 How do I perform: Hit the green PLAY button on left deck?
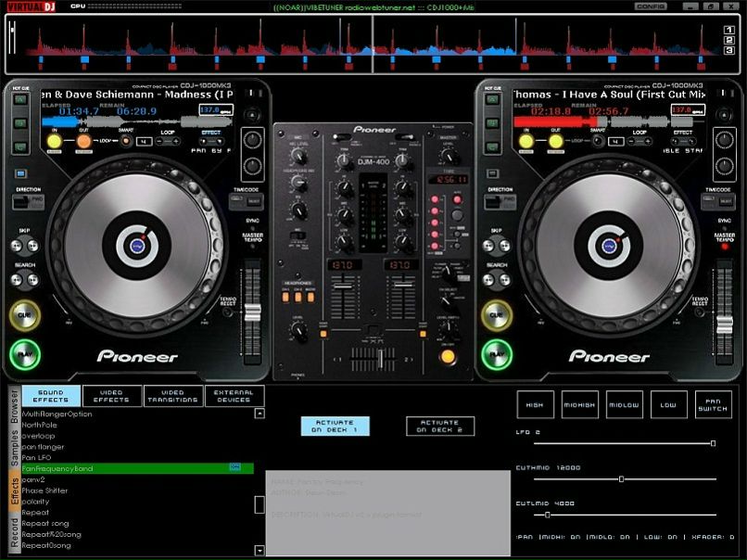pyautogui.click(x=25, y=354)
